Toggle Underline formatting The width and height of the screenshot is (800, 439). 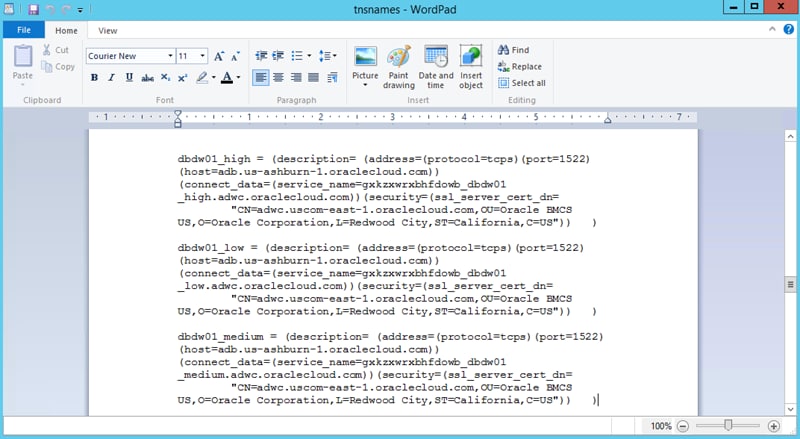tap(129, 78)
